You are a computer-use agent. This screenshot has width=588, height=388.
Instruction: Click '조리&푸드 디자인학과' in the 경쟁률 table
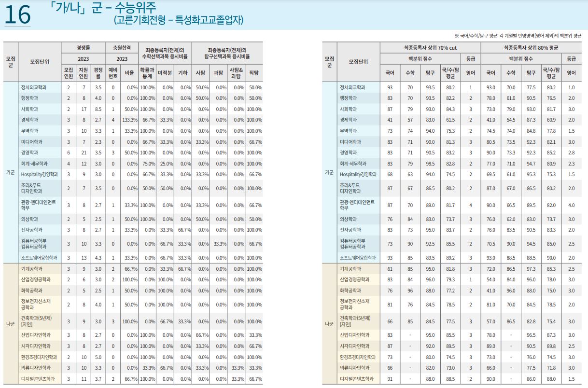(31, 188)
